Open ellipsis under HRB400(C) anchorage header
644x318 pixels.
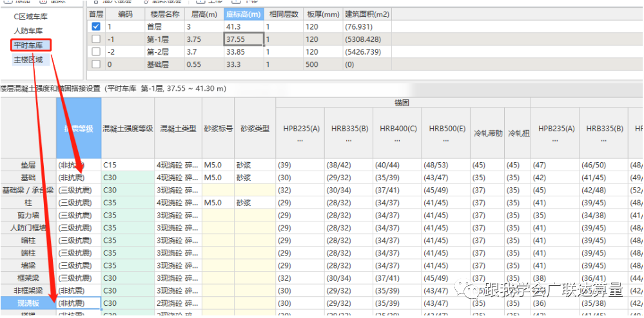tap(398, 140)
